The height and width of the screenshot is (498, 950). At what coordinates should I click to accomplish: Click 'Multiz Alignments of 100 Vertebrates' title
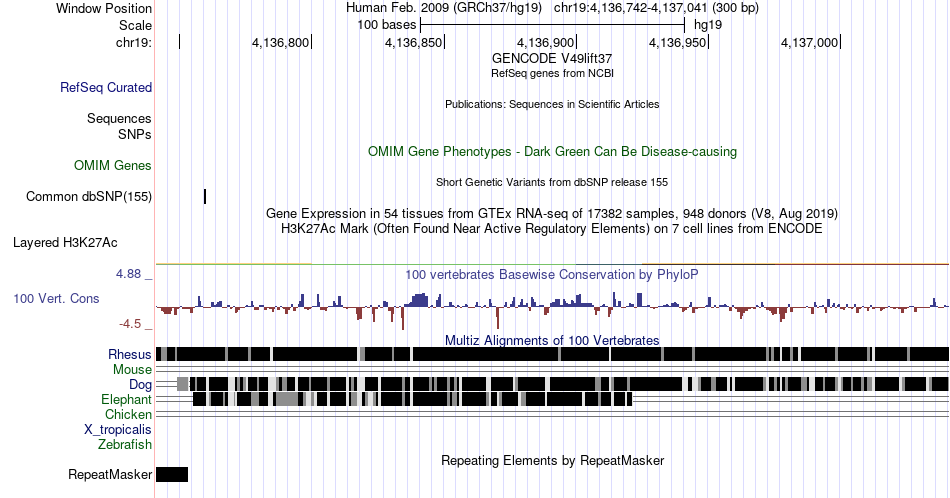click(552, 340)
